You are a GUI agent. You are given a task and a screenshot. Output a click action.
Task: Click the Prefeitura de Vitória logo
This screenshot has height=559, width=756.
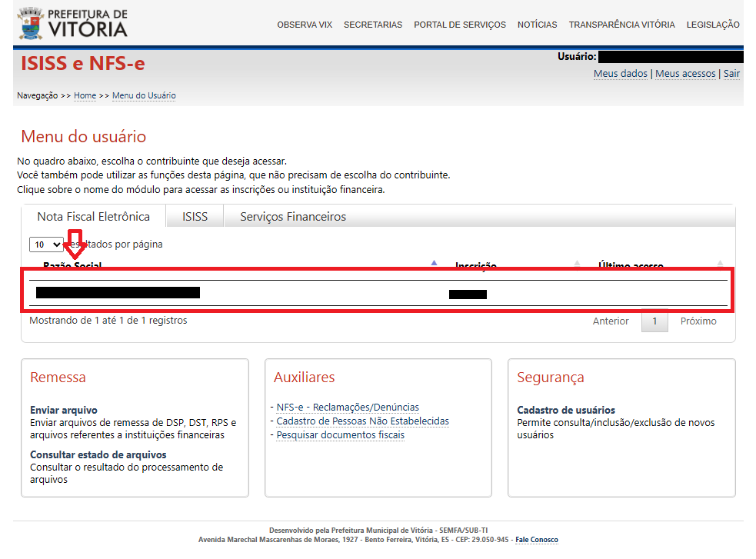(72, 24)
